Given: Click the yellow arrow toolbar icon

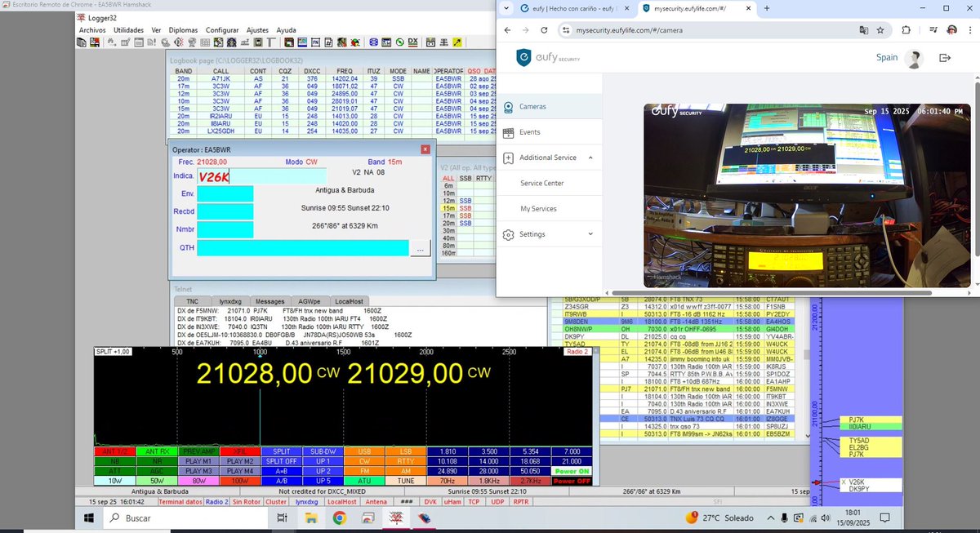Looking at the screenshot, I should click(457, 42).
